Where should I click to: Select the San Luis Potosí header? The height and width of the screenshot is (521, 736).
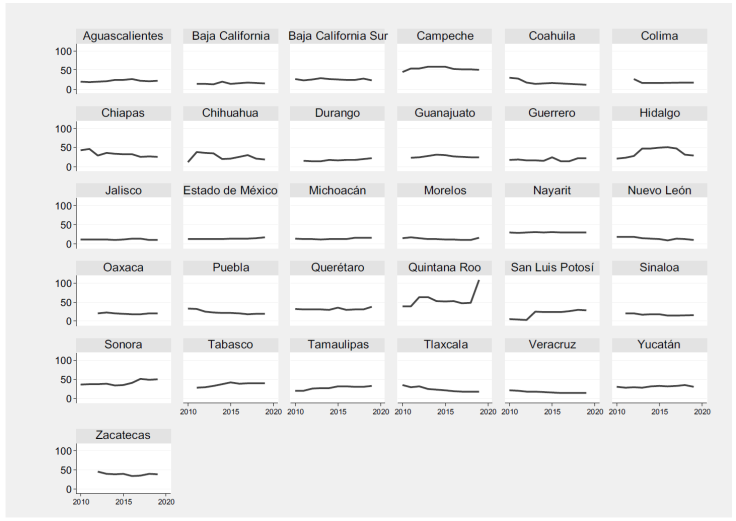coord(553,268)
